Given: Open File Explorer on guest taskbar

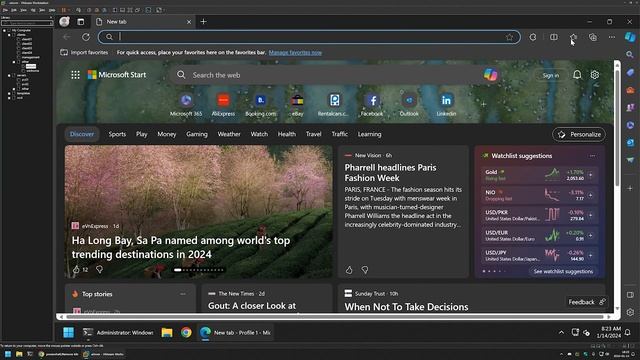Looking at the screenshot, I should pyautogui.click(x=167, y=333).
